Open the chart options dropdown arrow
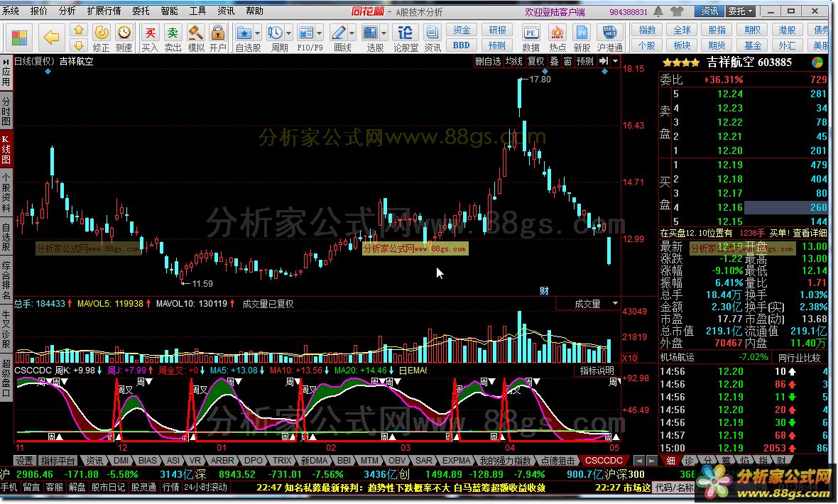 pos(615,62)
